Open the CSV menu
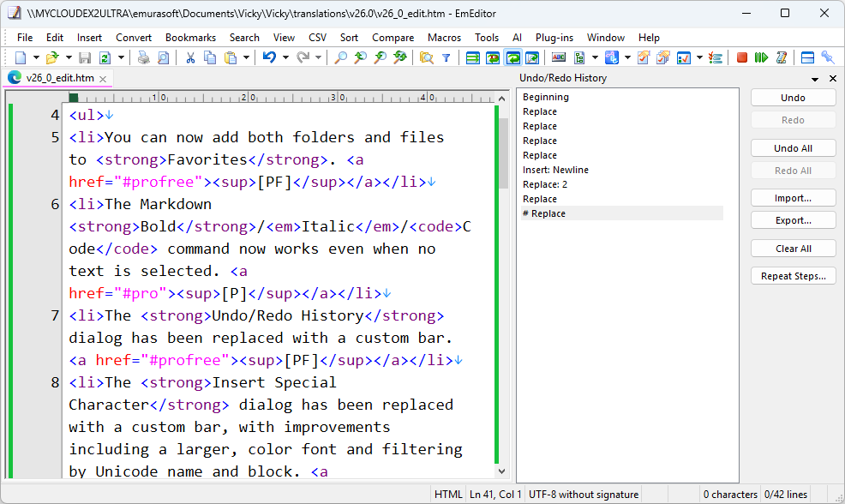The width and height of the screenshot is (845, 504). click(x=317, y=38)
